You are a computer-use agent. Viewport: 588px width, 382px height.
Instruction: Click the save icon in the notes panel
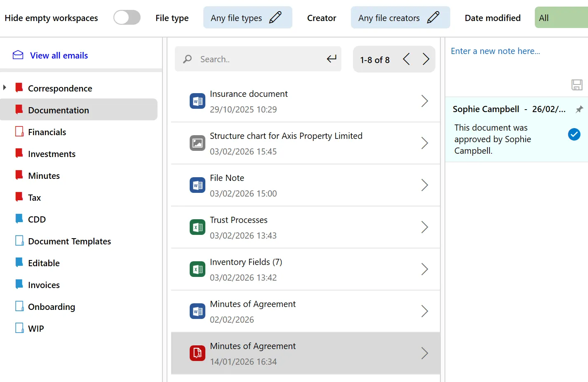(x=577, y=85)
